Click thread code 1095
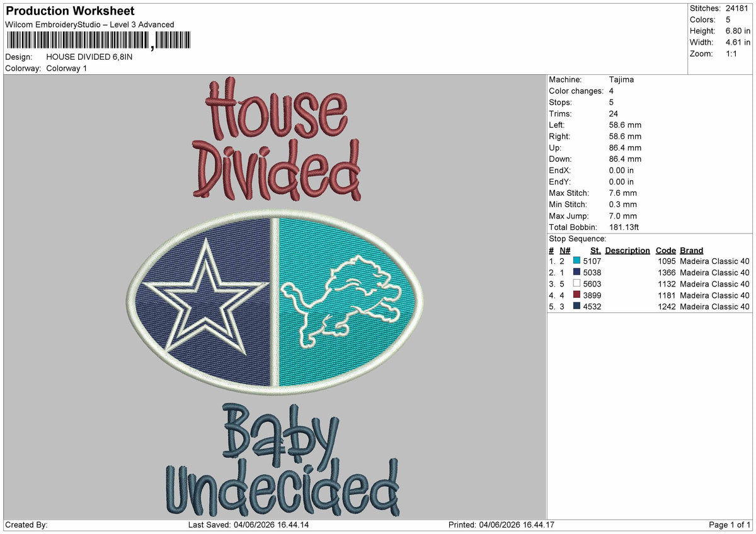This screenshot has width=756, height=534. tap(667, 261)
